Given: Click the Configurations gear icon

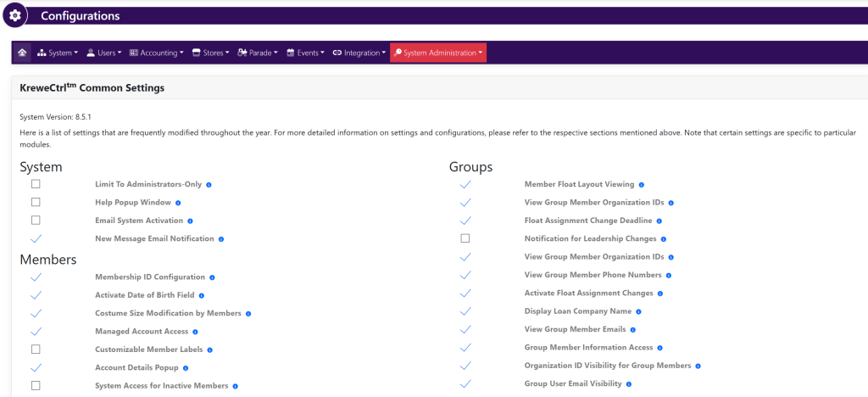Looking at the screenshot, I should (x=14, y=16).
